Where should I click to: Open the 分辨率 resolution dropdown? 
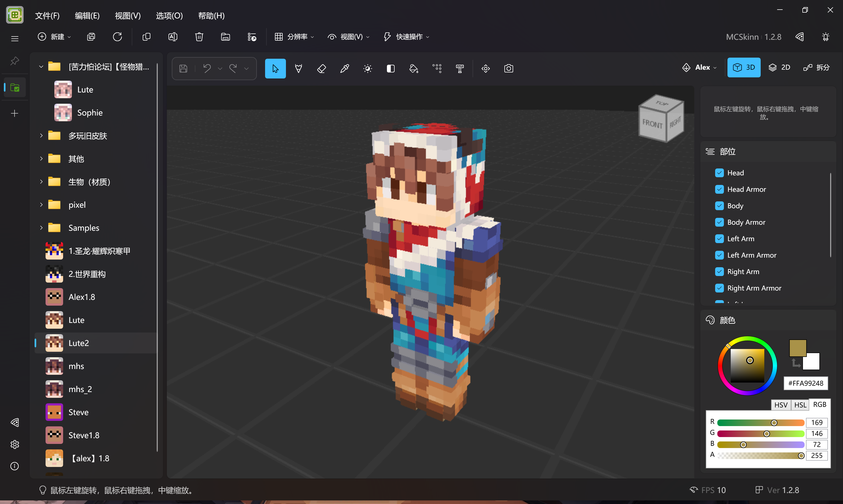tap(294, 37)
